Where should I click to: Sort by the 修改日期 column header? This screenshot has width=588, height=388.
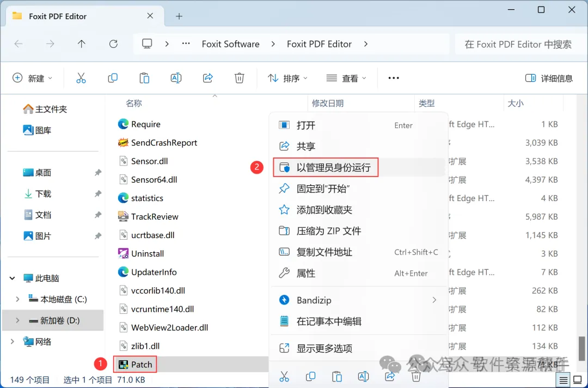pos(328,103)
